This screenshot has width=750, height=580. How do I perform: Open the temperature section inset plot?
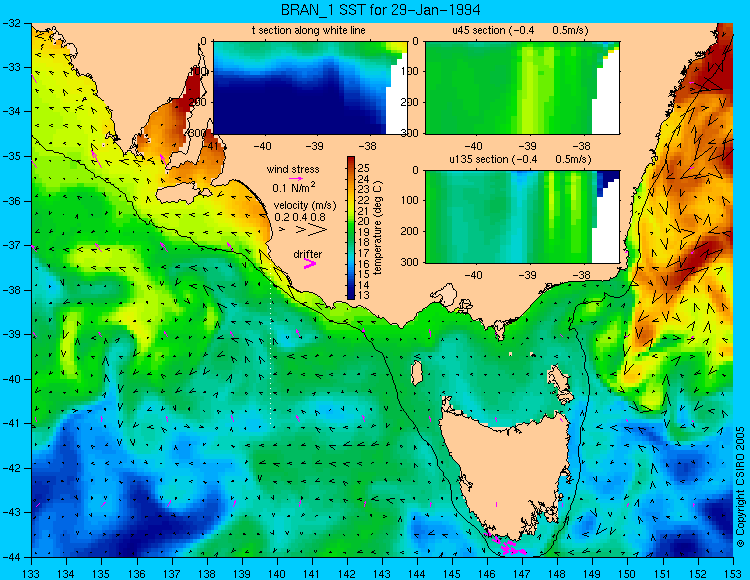[x=310, y=88]
